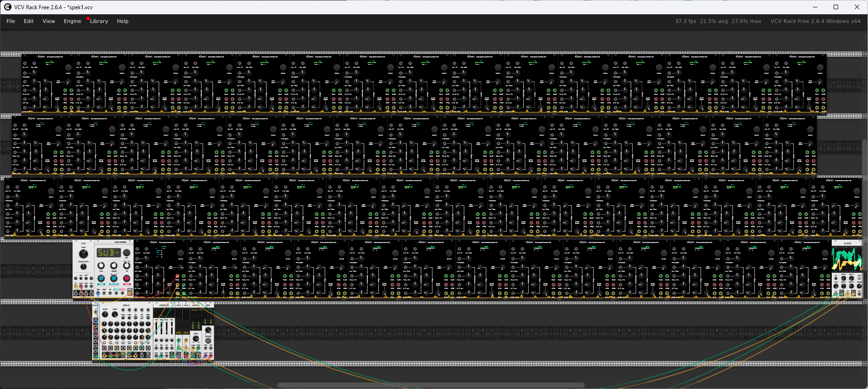868x389 pixels.
Task: Open the AUDIO module Speakers device selector
Action: tap(196, 310)
